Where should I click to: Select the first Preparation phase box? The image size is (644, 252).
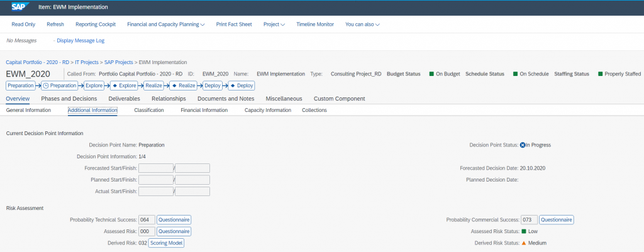pos(21,85)
